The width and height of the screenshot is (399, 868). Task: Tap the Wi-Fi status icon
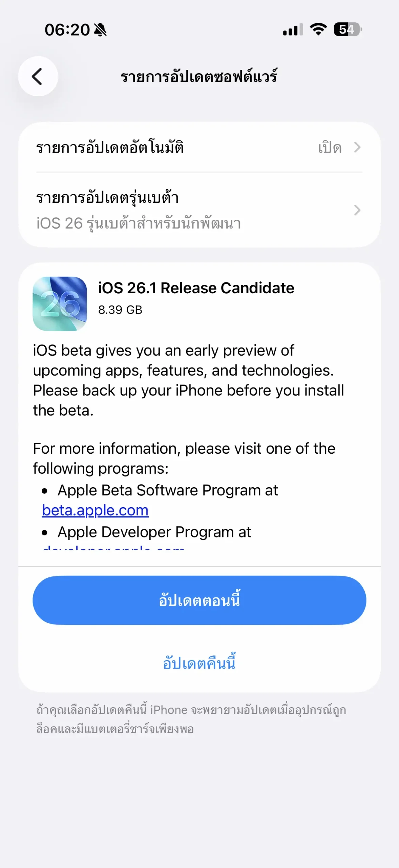[x=318, y=29]
